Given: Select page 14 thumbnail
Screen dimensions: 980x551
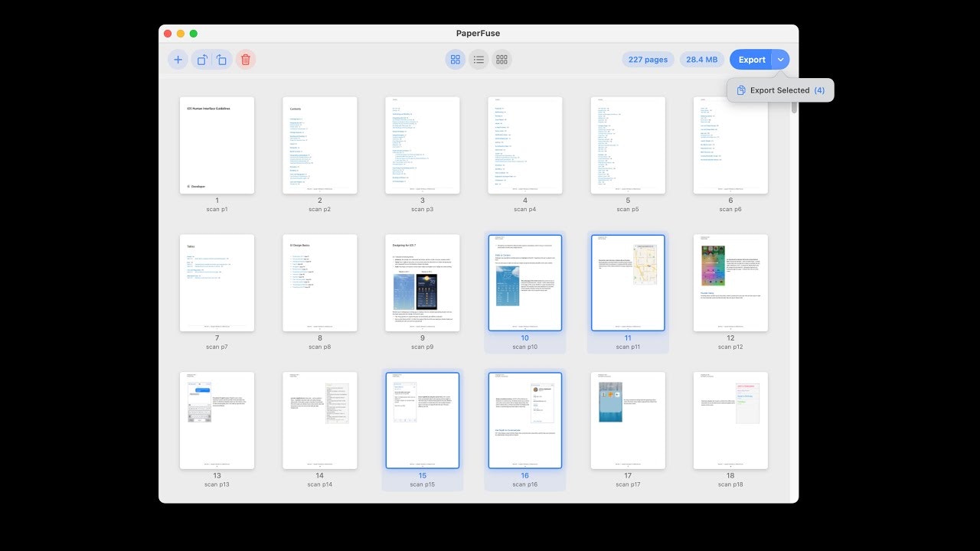Looking at the screenshot, I should [x=320, y=421].
